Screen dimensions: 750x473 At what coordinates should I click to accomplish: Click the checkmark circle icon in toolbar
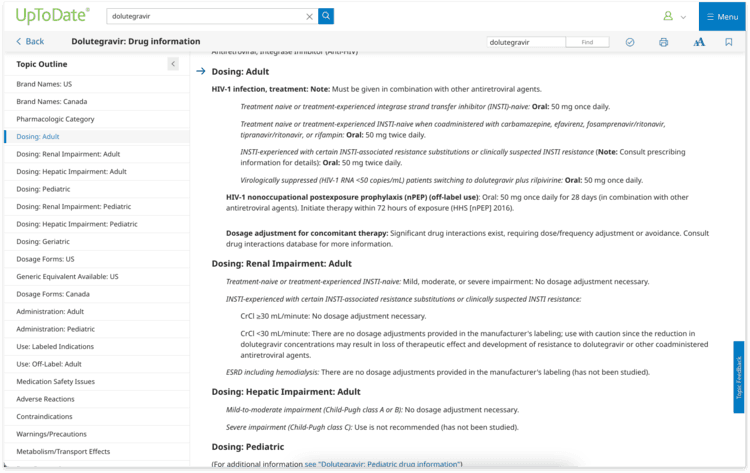coord(630,42)
